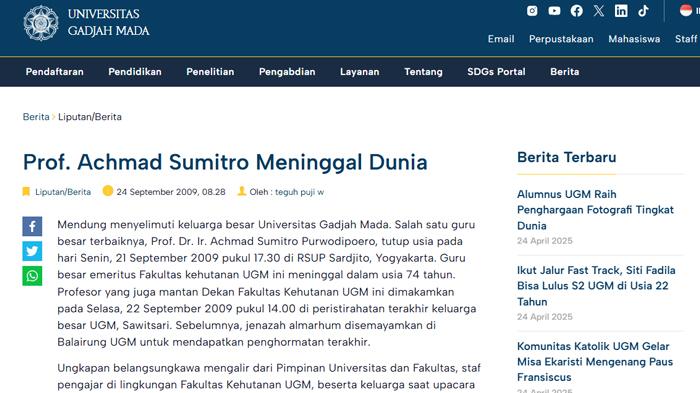The image size is (700, 393).
Task: Open UGM TikTok icon
Action: pos(643,11)
